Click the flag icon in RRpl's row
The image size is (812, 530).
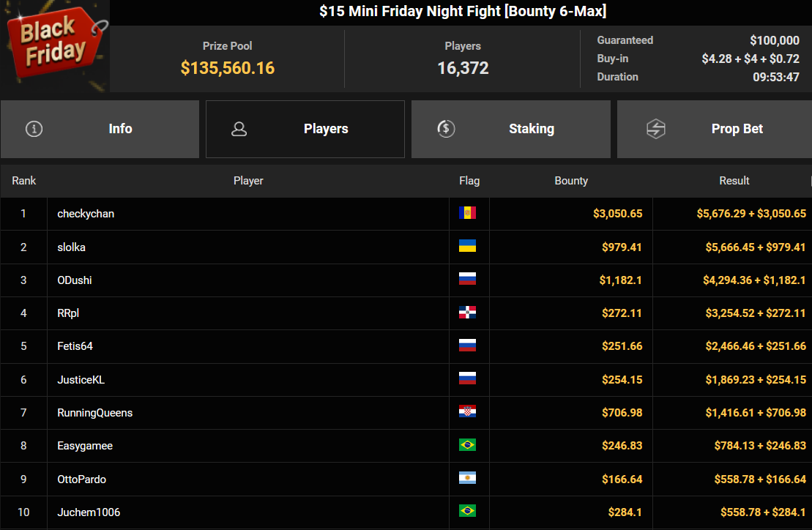(x=467, y=313)
